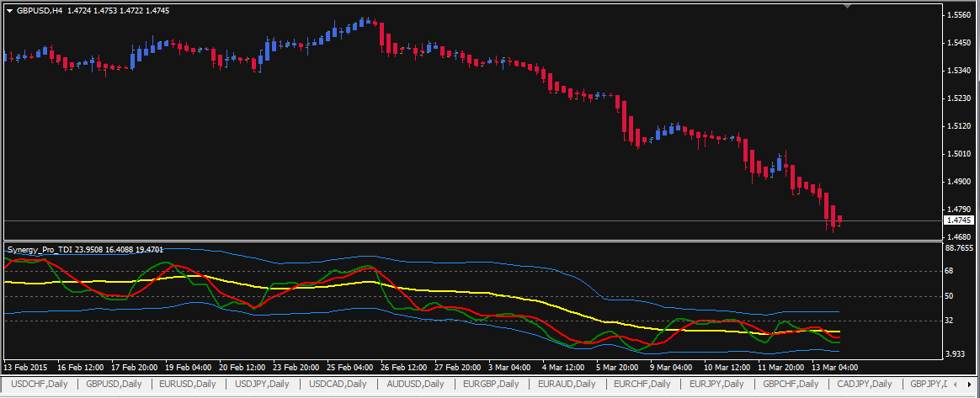Viewport: 980px width, 398px height.
Task: Select the EURAUD,Daily tab
Action: pyautogui.click(x=567, y=384)
